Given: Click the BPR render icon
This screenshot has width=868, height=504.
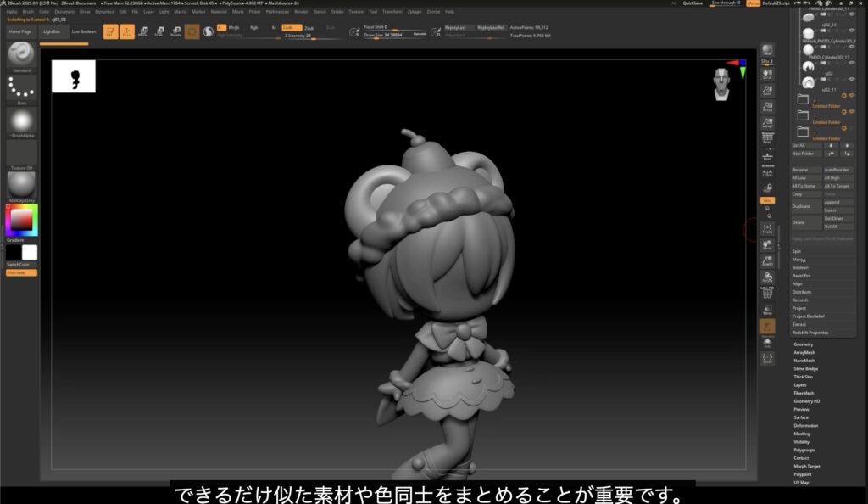Looking at the screenshot, I should pyautogui.click(x=767, y=50).
